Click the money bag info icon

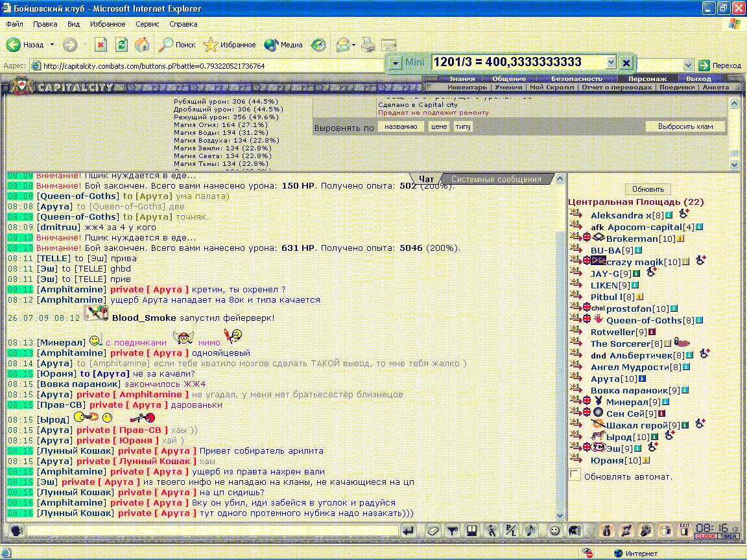pos(606,530)
